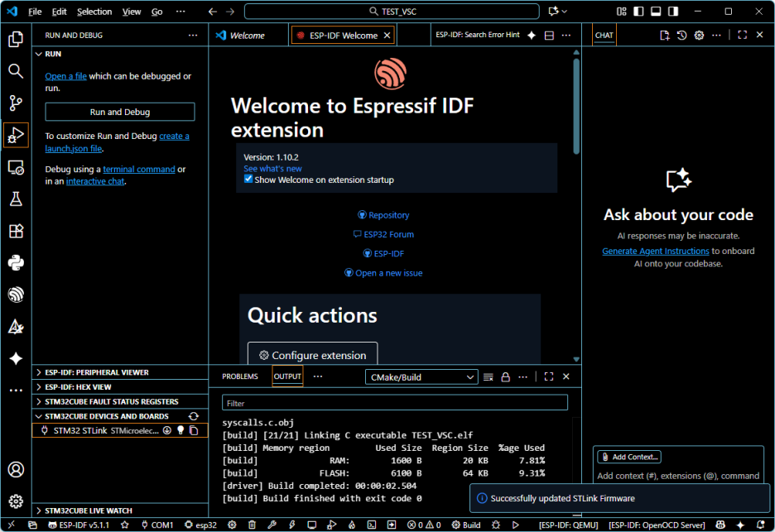Open the Extensions view
Viewport: 775px width, 532px height.
[16, 231]
